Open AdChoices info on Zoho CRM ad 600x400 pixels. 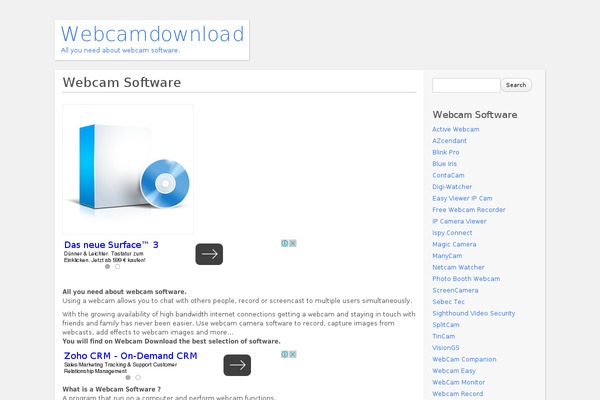[x=285, y=354]
